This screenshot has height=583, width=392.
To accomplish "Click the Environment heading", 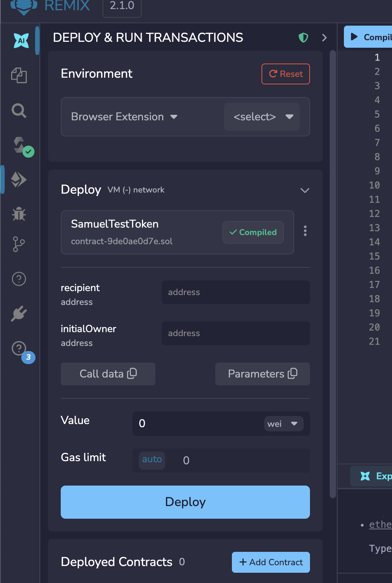I will point(97,74).
